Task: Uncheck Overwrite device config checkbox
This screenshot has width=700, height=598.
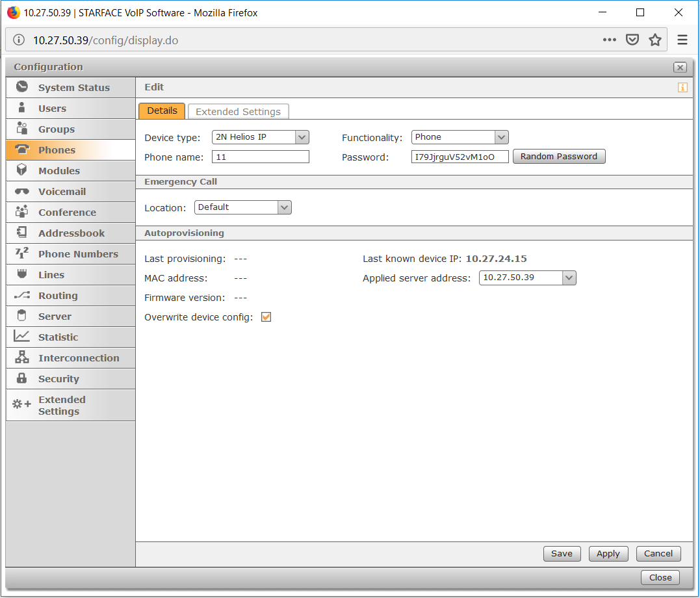Action: coord(266,317)
